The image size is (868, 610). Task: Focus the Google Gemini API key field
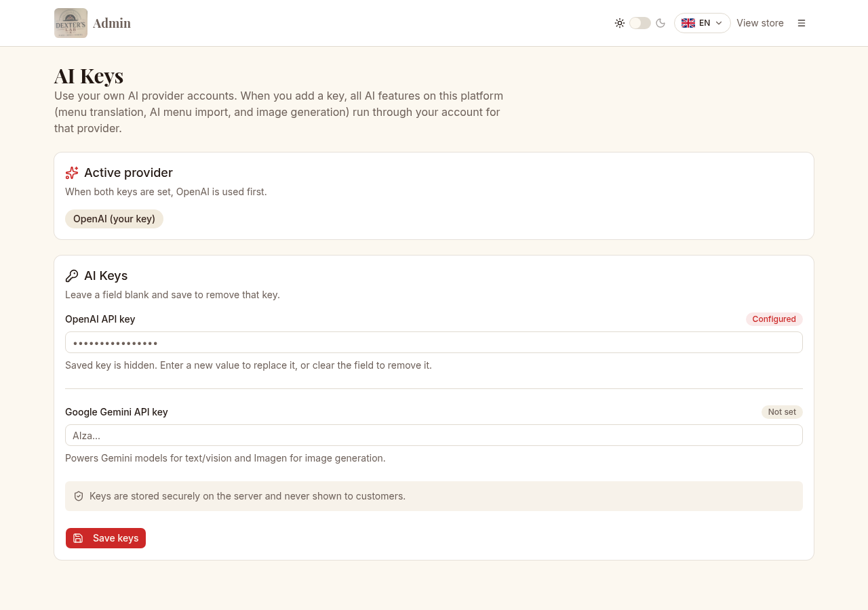pyautogui.click(x=434, y=435)
